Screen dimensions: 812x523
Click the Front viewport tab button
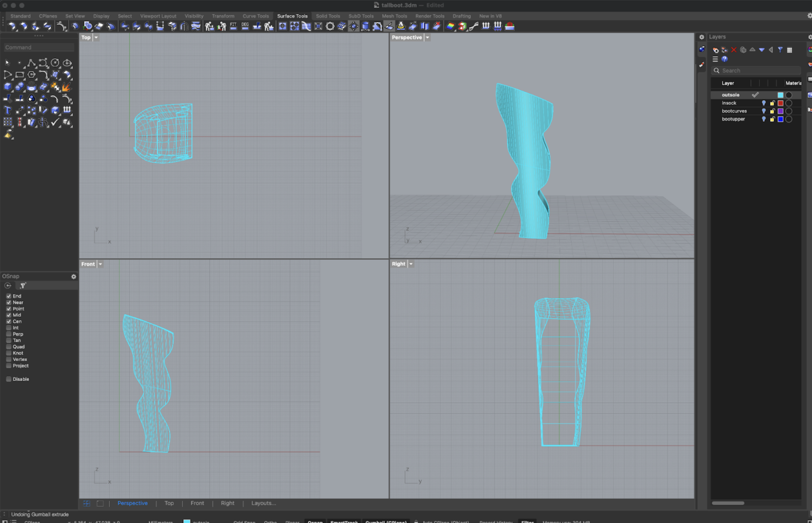[x=197, y=504]
